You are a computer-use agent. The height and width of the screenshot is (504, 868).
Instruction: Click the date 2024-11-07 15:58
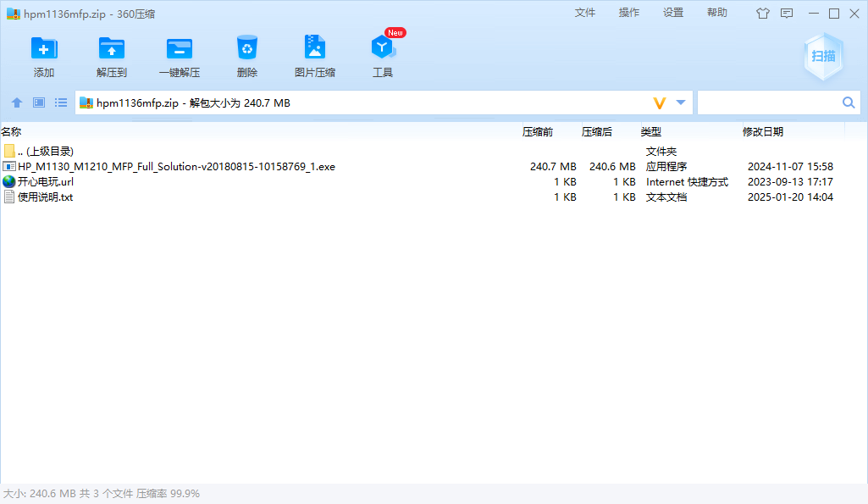790,167
